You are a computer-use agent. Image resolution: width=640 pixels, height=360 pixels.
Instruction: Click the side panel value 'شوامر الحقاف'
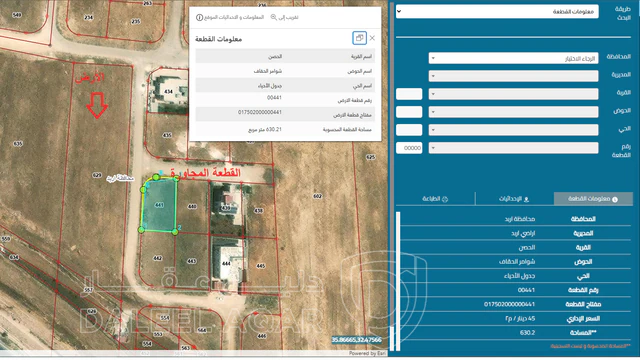(517, 262)
